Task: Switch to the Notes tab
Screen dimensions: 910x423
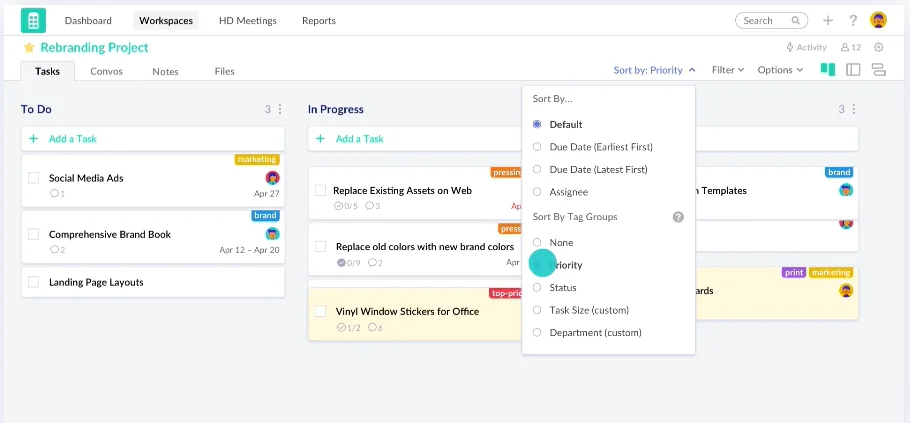Action: coord(165,71)
